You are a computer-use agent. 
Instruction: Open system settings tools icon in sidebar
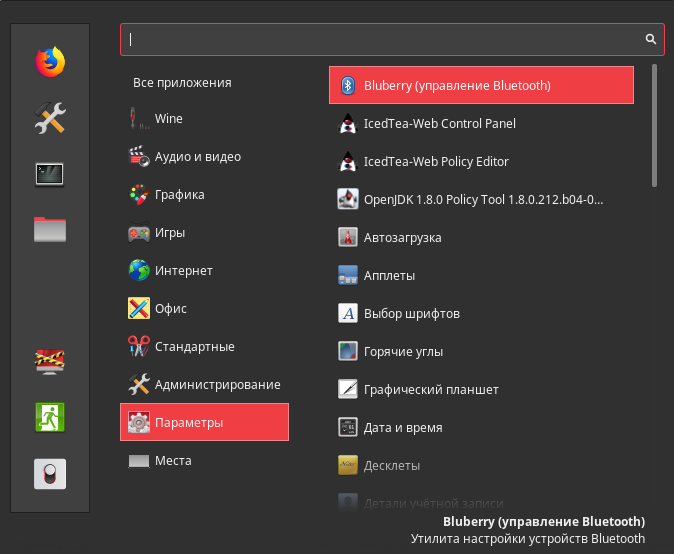tap(50, 118)
